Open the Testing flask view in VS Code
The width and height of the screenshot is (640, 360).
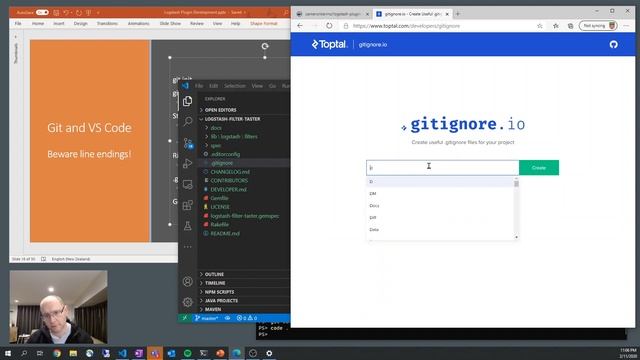[187, 226]
